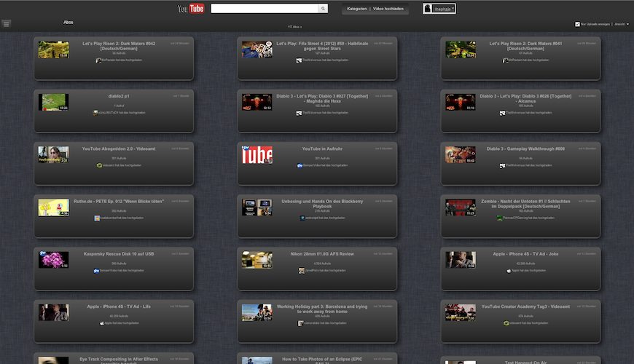Open YouTube in Aufruhr thumbnail
The image size is (634, 364).
point(257,155)
